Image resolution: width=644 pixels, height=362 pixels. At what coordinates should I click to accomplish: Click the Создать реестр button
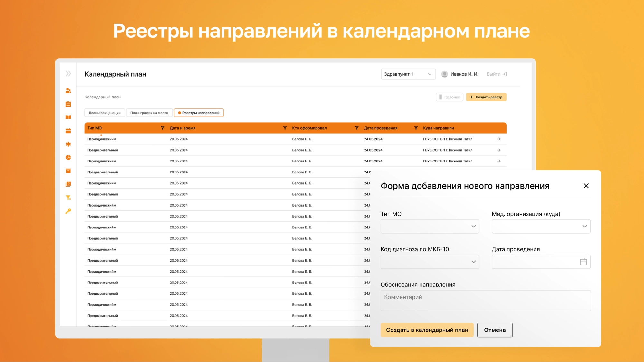point(486,97)
